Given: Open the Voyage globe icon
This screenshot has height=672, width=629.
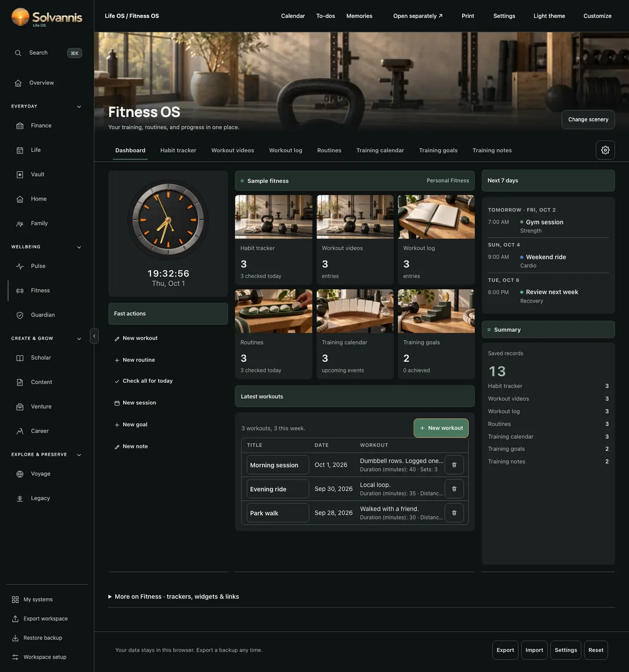Looking at the screenshot, I should pyautogui.click(x=20, y=474).
